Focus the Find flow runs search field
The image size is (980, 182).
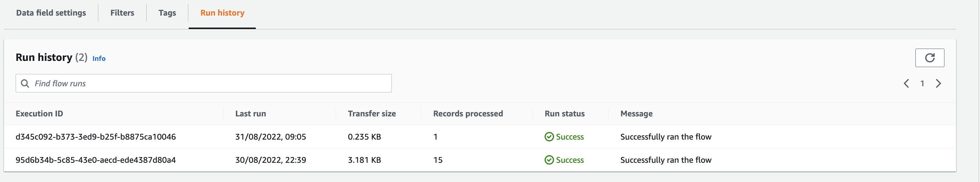coord(209,84)
